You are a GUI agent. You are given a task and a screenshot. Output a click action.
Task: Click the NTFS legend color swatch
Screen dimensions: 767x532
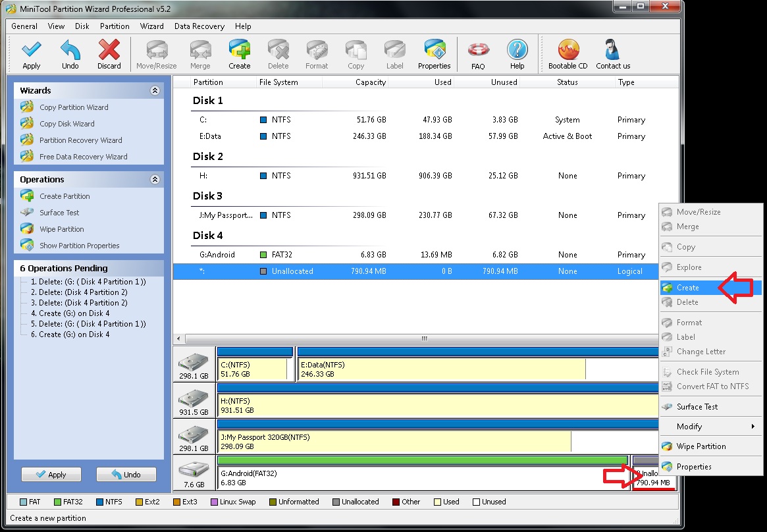pos(99,502)
